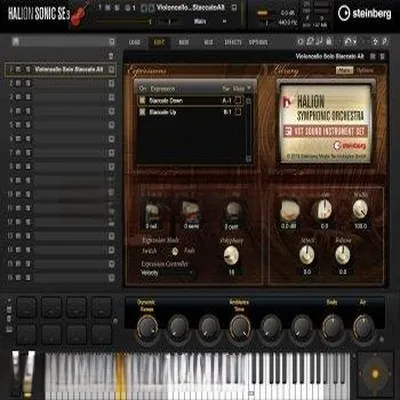Open load menu for slot 16
Image resolution: width=400 pixels, height=400 pixels.
pos(112,277)
